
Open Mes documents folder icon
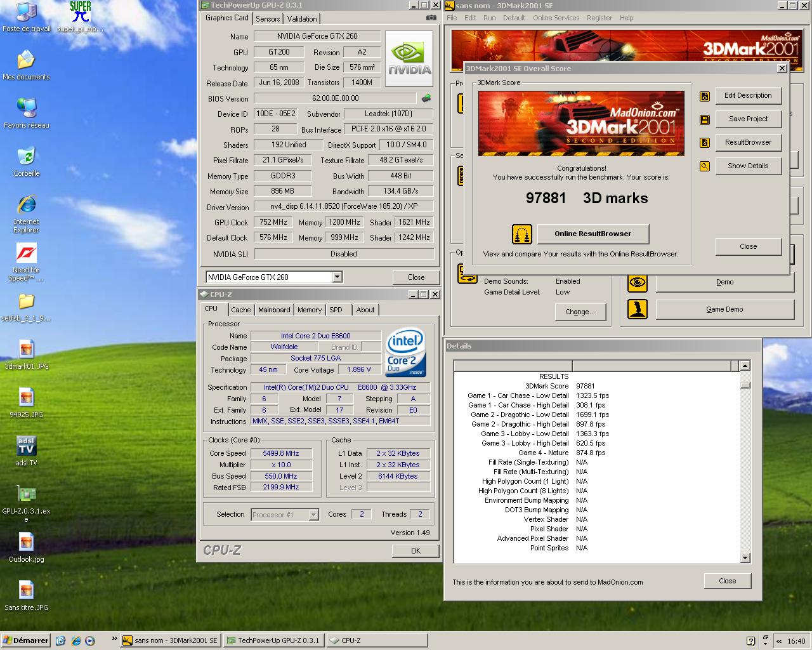tap(26, 65)
